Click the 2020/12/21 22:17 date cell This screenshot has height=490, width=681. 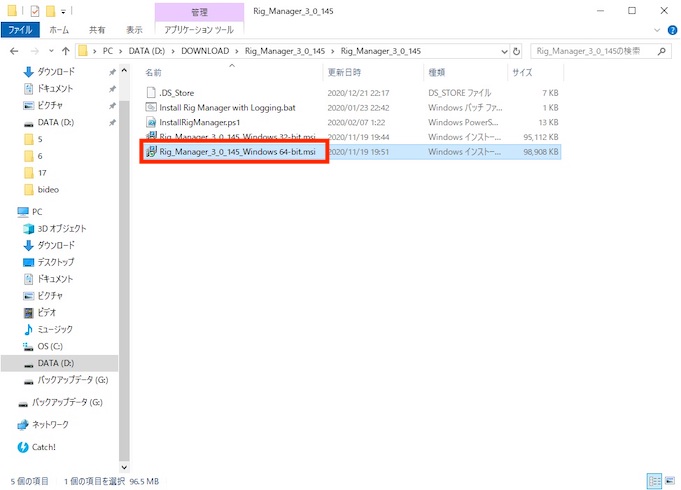coord(358,93)
